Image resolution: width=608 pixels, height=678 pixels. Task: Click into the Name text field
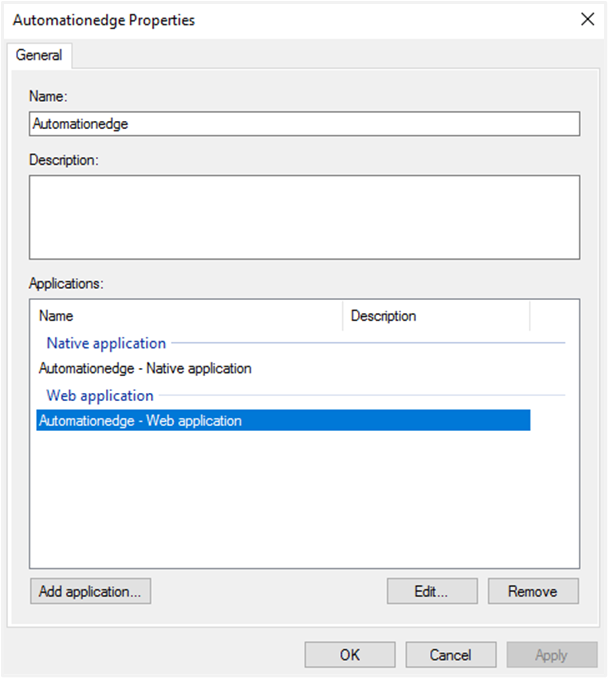pos(304,124)
